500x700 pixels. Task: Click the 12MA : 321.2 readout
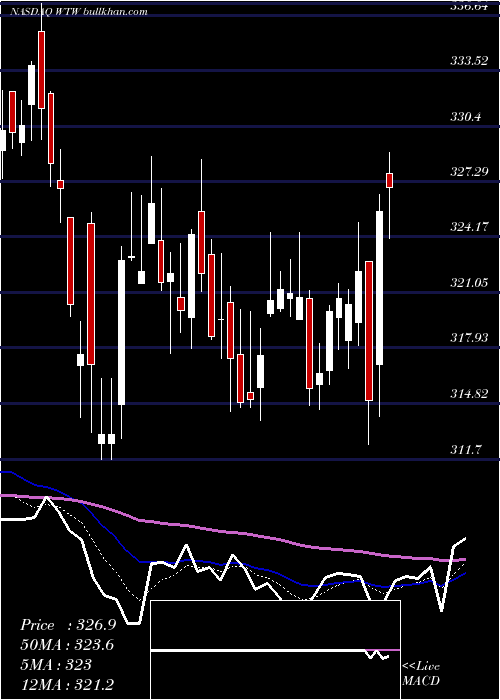(x=67, y=684)
